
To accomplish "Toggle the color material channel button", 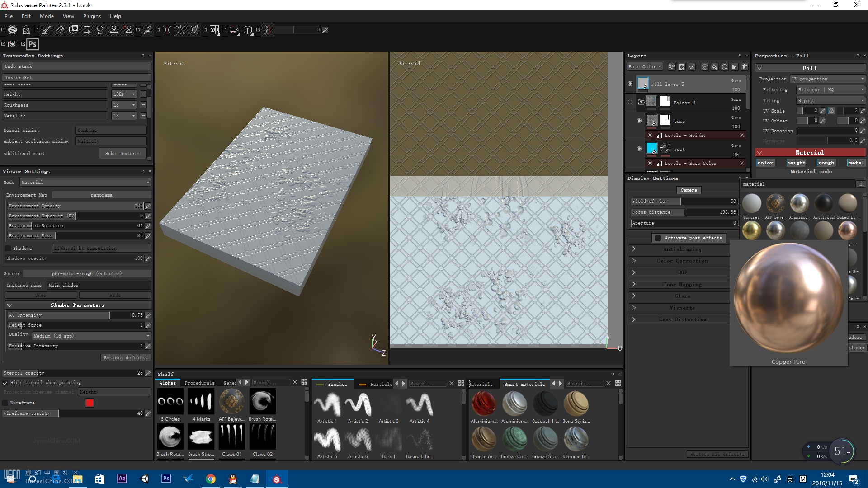I will pyautogui.click(x=765, y=163).
